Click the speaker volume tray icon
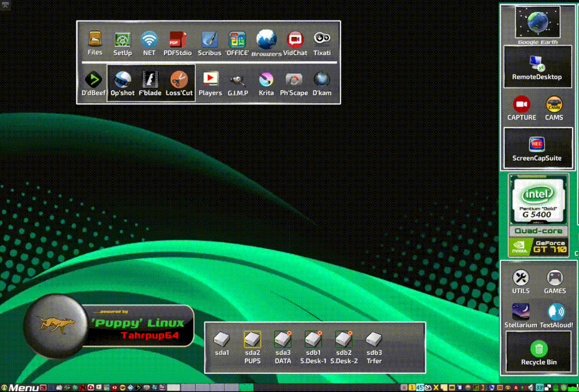 coord(530,388)
